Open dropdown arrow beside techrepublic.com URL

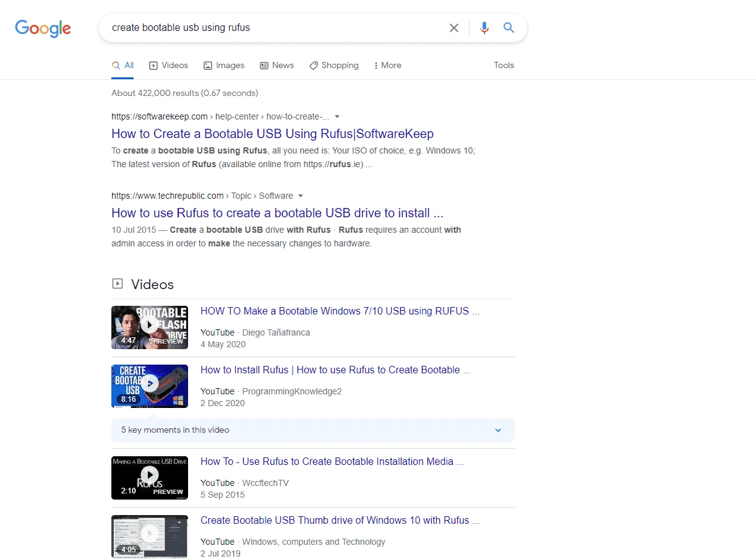(301, 196)
